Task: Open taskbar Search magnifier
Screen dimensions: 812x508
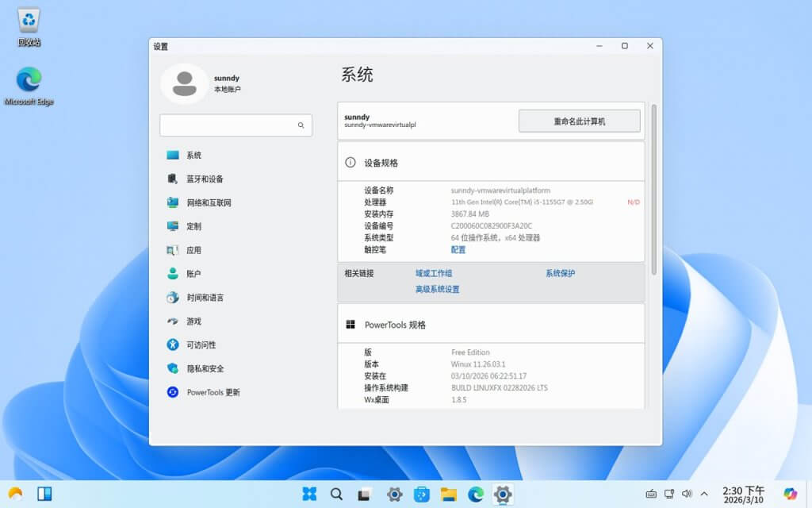Action: pyautogui.click(x=336, y=494)
